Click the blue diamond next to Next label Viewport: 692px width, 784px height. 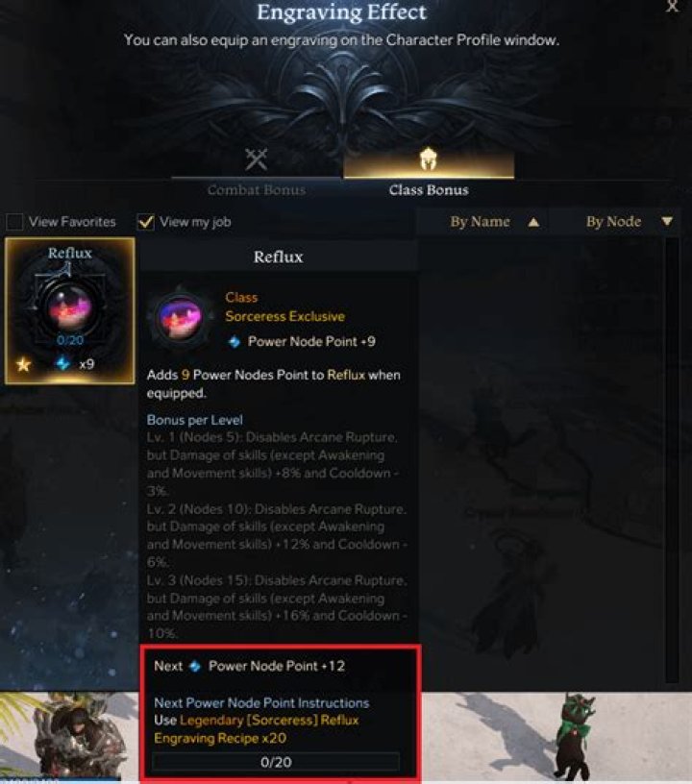[195, 666]
